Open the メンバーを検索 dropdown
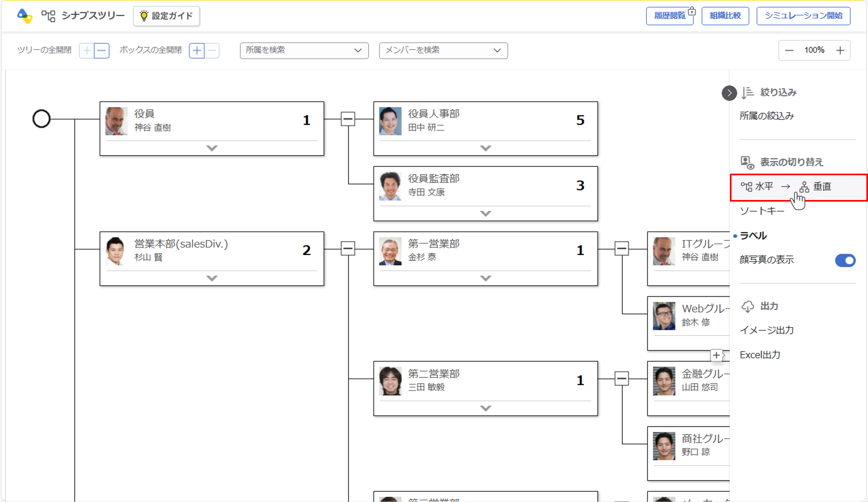 pyautogui.click(x=443, y=51)
